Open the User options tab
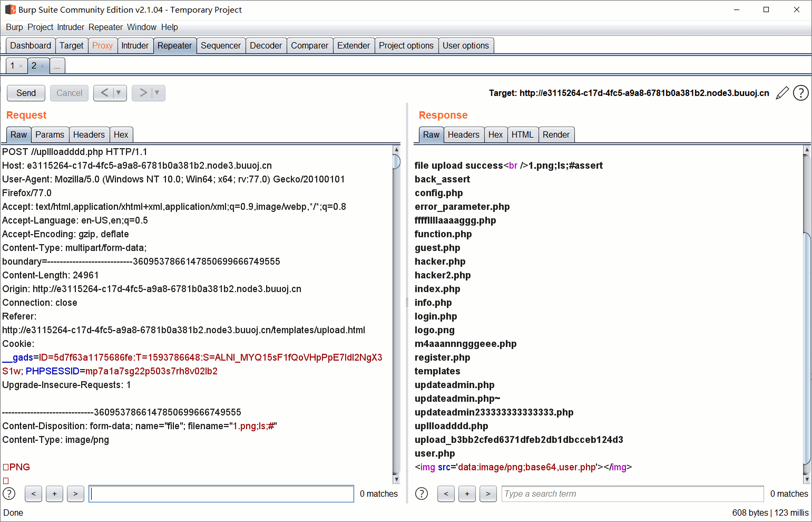 [x=466, y=45]
